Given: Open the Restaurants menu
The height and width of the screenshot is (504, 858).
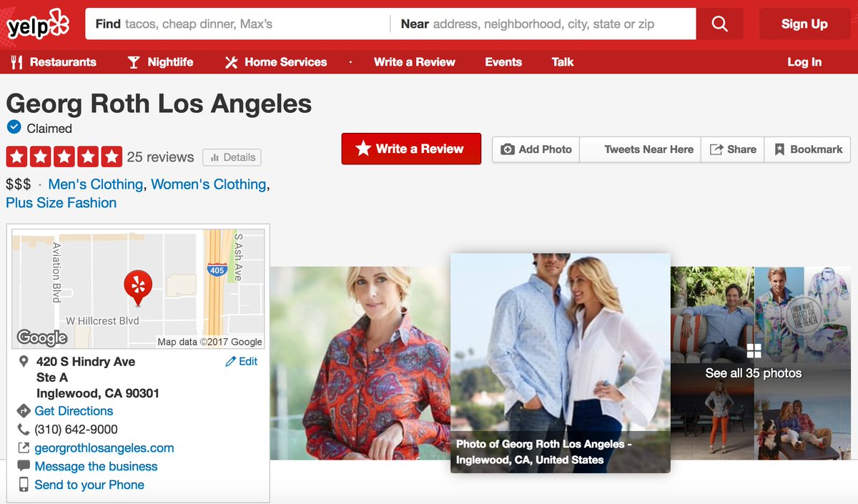Looking at the screenshot, I should point(54,62).
